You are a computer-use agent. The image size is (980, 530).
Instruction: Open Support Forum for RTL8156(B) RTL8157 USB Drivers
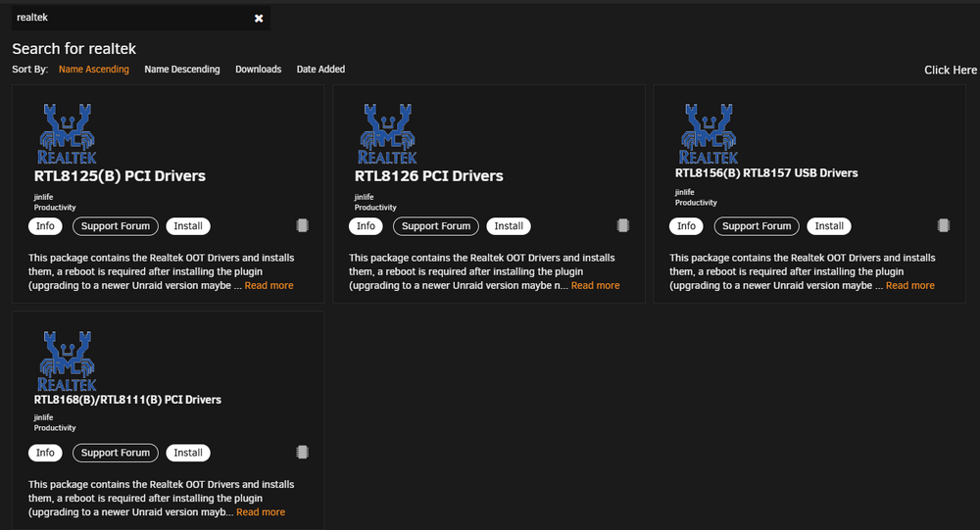(757, 226)
